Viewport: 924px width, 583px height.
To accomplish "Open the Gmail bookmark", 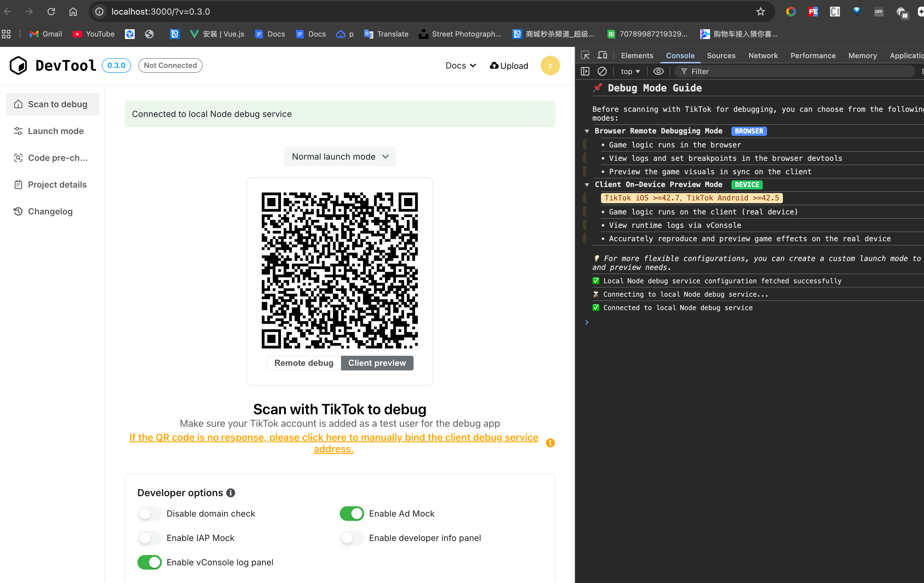I will (46, 34).
